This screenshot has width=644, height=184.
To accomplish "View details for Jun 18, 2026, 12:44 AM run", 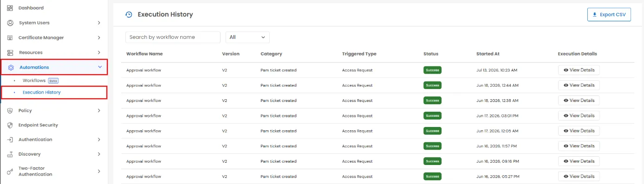I will [x=579, y=85].
